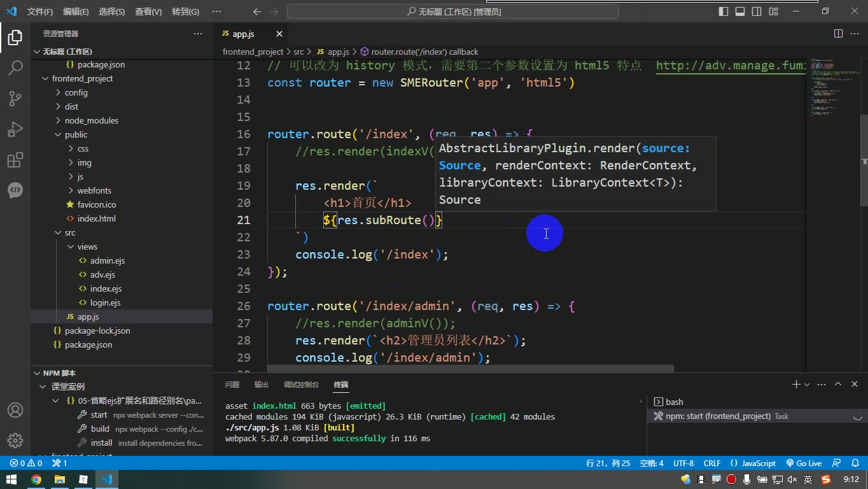Open the Extensions view
Viewport: 868px width, 489px height.
15,160
